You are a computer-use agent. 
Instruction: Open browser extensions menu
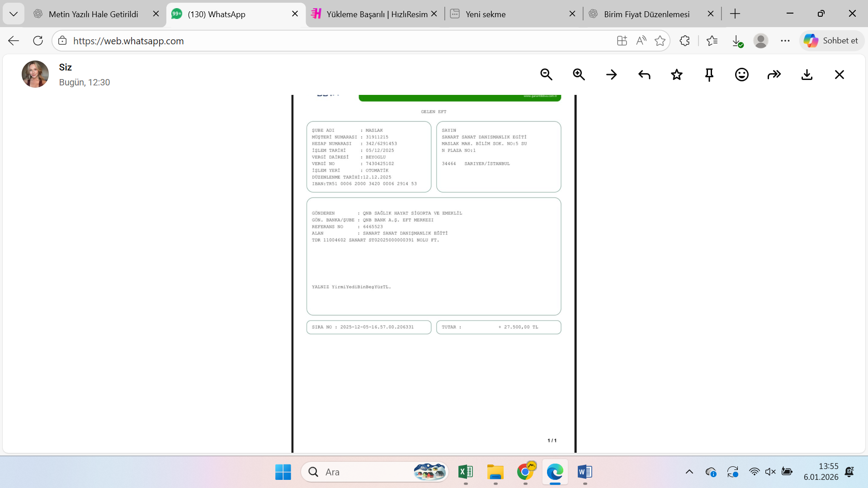[x=685, y=41]
